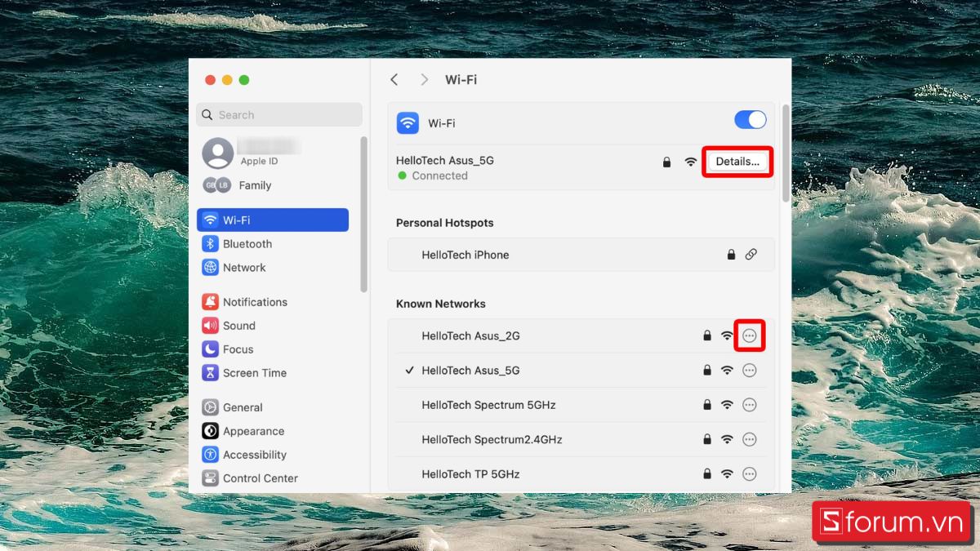Image resolution: width=980 pixels, height=551 pixels.
Task: Click the back navigation arrow
Action: (394, 79)
